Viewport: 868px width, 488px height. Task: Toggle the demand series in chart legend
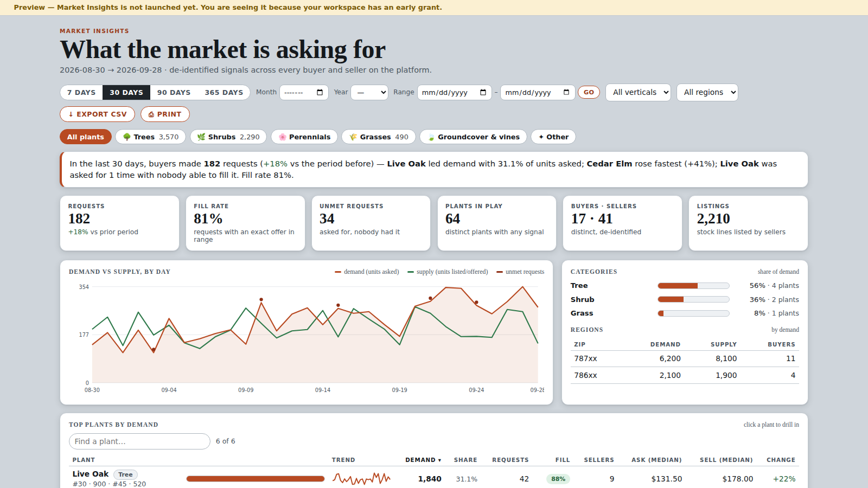[x=367, y=272]
